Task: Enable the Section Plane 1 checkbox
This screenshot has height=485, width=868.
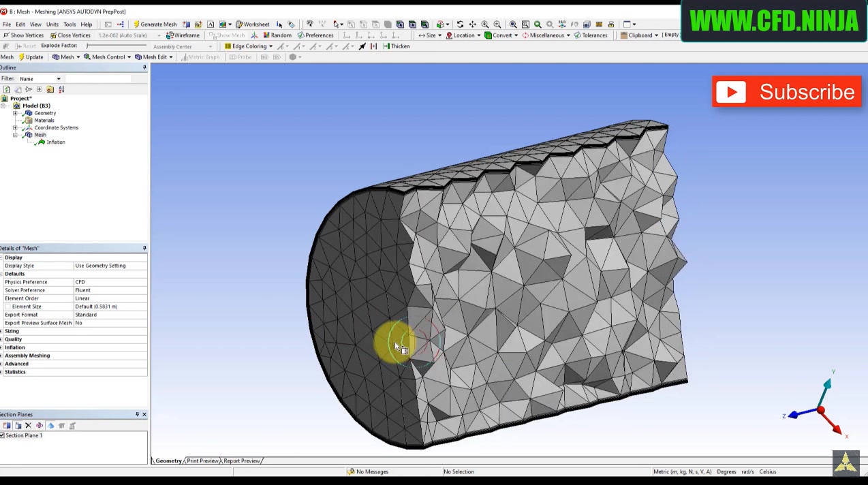Action: 3,435
